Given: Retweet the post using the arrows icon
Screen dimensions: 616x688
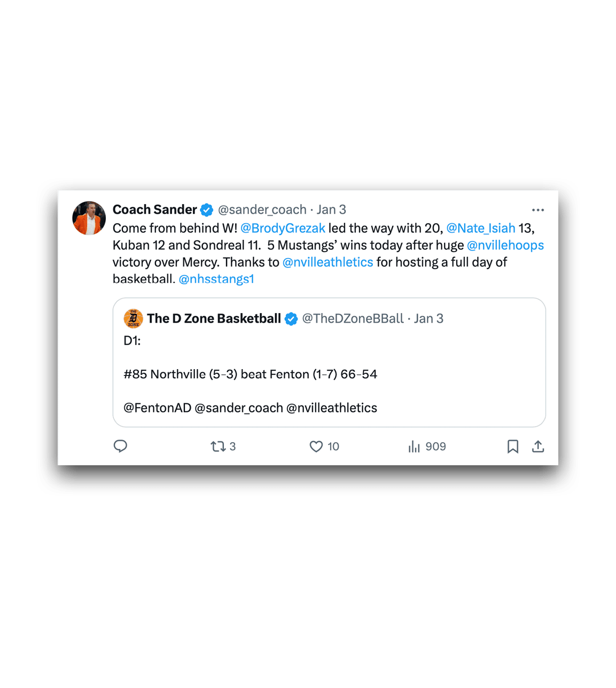Looking at the screenshot, I should pos(218,446).
